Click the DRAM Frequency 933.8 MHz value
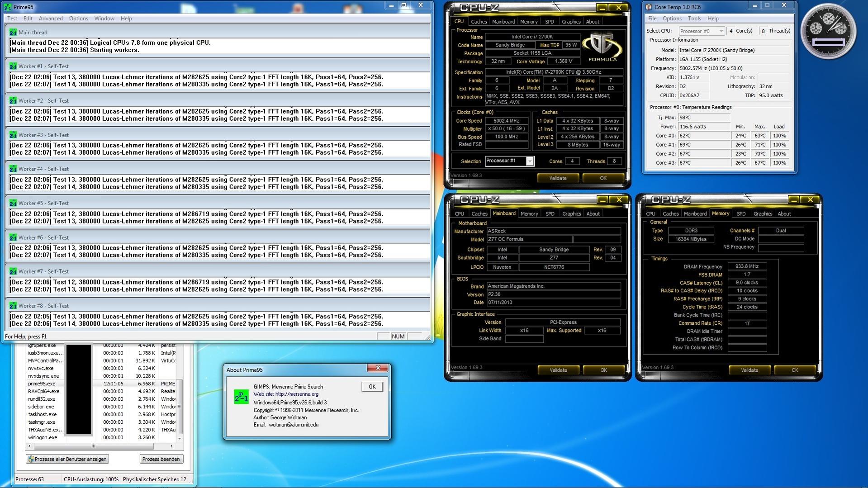 pos(747,266)
